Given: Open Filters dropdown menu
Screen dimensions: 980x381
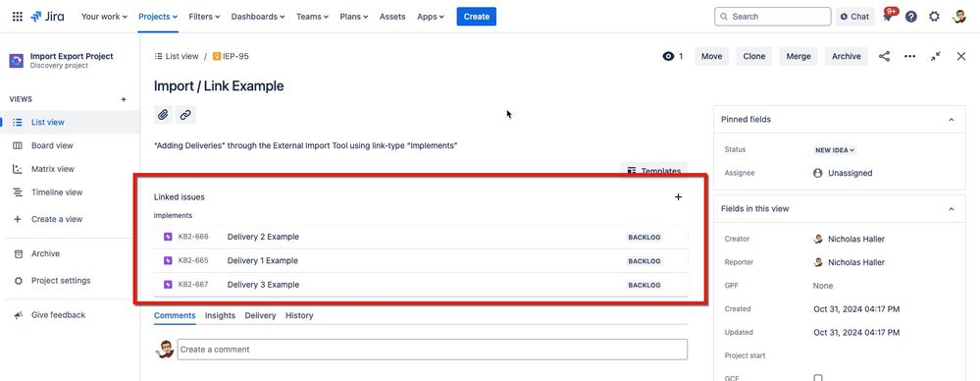Looking at the screenshot, I should coord(204,17).
